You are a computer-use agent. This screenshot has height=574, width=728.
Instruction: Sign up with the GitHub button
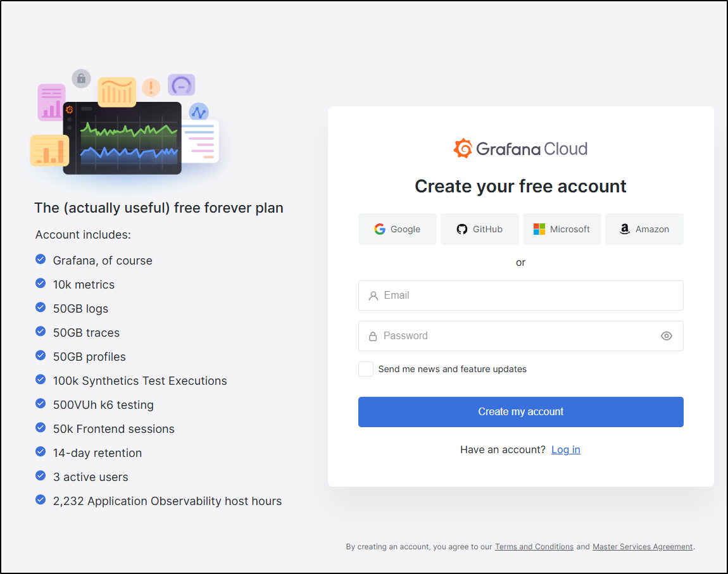[x=480, y=229]
